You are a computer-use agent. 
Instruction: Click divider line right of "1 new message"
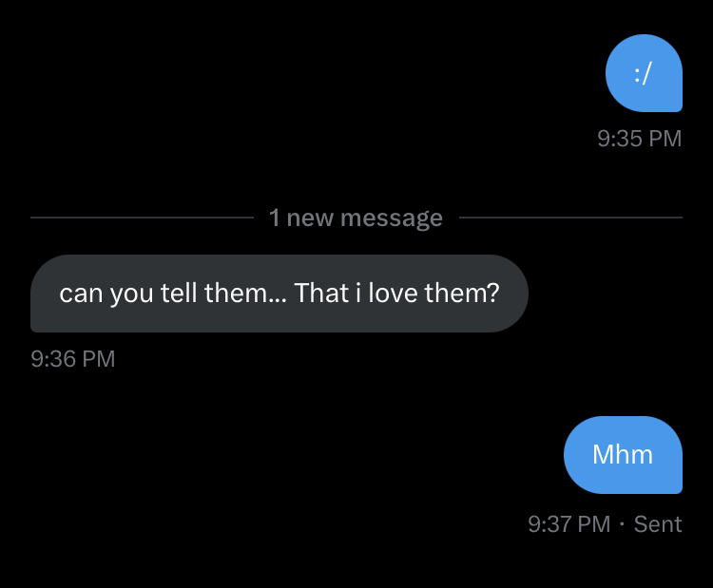[x=570, y=218]
